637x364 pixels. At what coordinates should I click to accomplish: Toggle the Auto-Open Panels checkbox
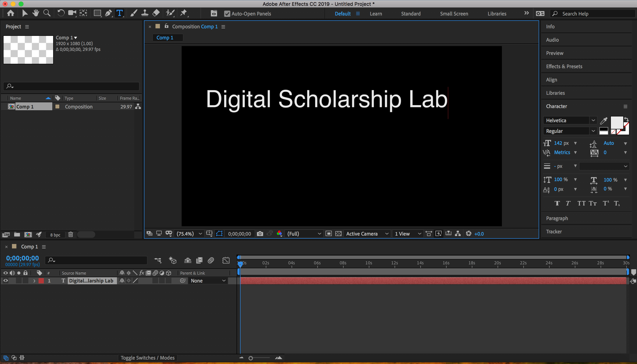tap(227, 14)
